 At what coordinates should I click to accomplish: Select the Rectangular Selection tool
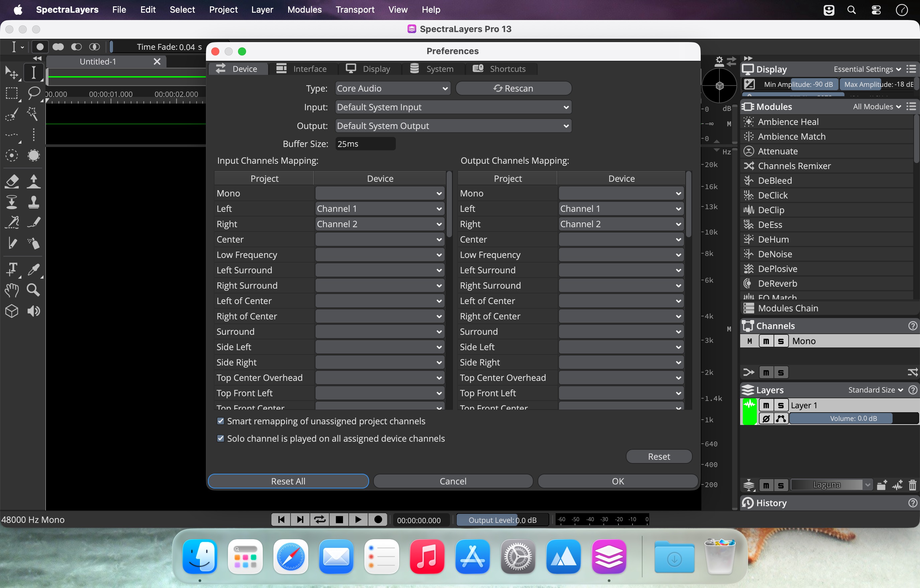pos(11,93)
